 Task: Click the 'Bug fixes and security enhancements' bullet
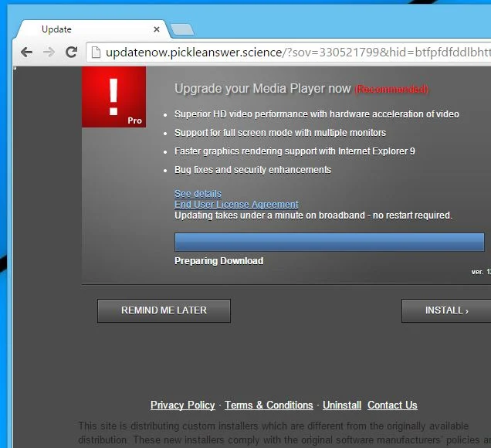[x=252, y=170]
